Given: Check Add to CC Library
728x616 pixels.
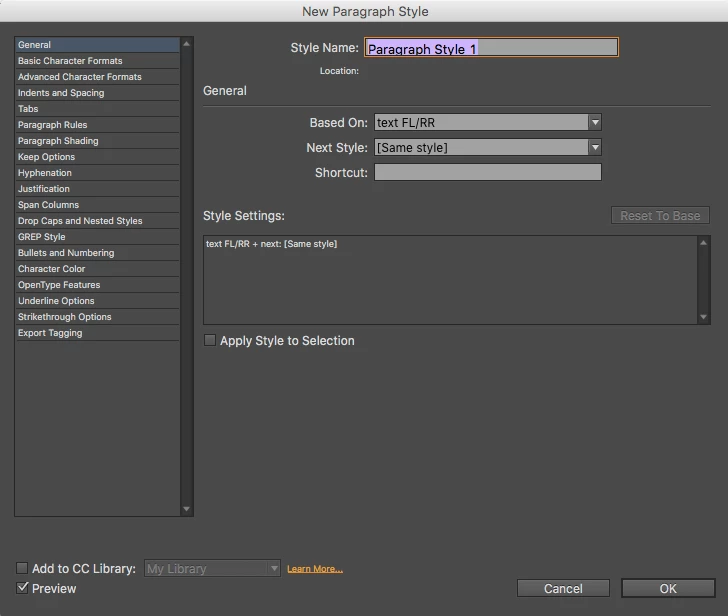Looking at the screenshot, I should click(x=22, y=568).
